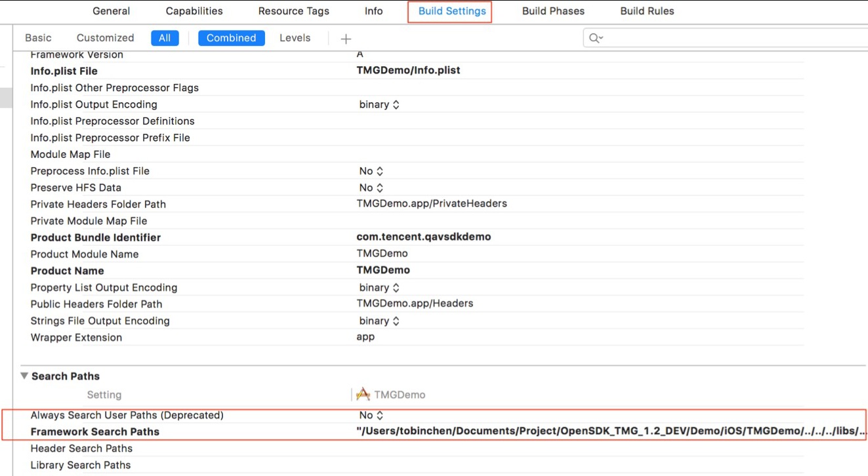Image resolution: width=868 pixels, height=476 pixels.
Task: Select the Info tab
Action: point(374,11)
